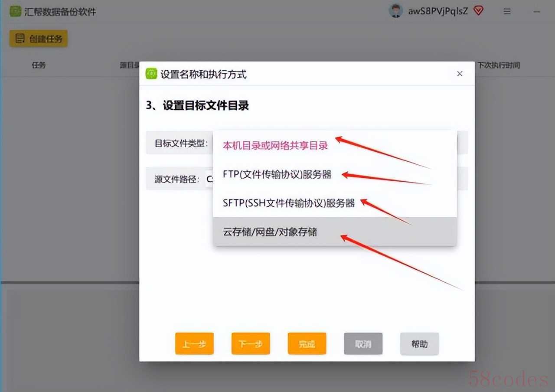Click the 源文件路径 input field
This screenshot has height=392, width=555.
tap(209, 179)
